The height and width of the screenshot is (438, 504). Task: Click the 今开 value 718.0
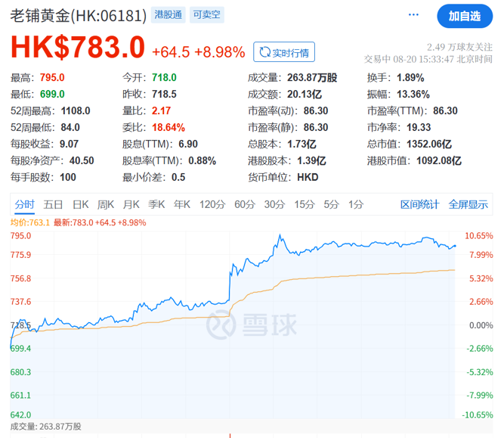tap(164, 78)
